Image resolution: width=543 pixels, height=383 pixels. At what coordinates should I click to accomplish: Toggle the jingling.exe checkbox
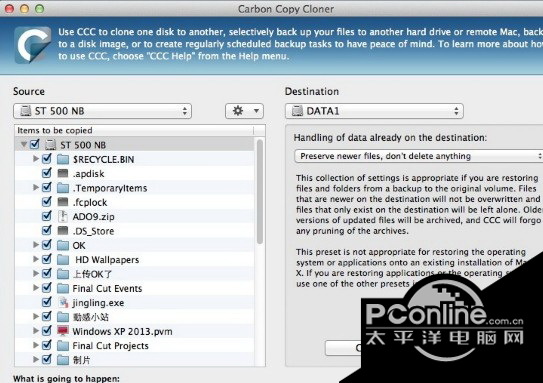[x=46, y=302]
